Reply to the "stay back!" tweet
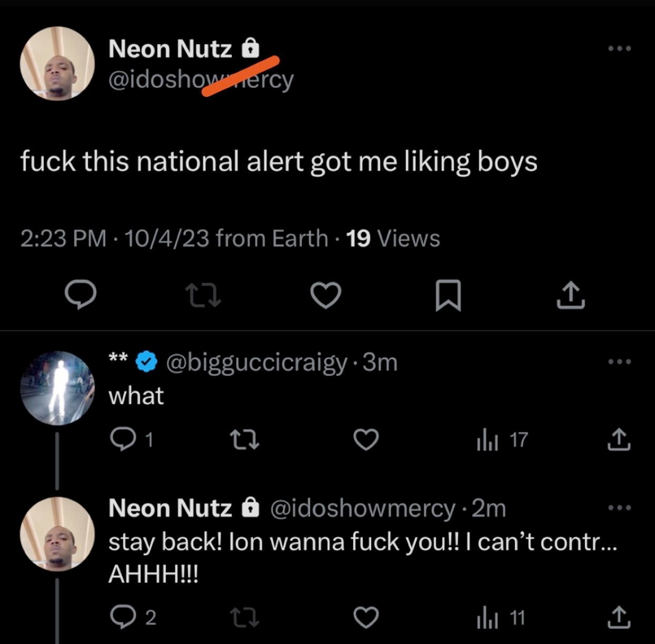 pos(133,617)
